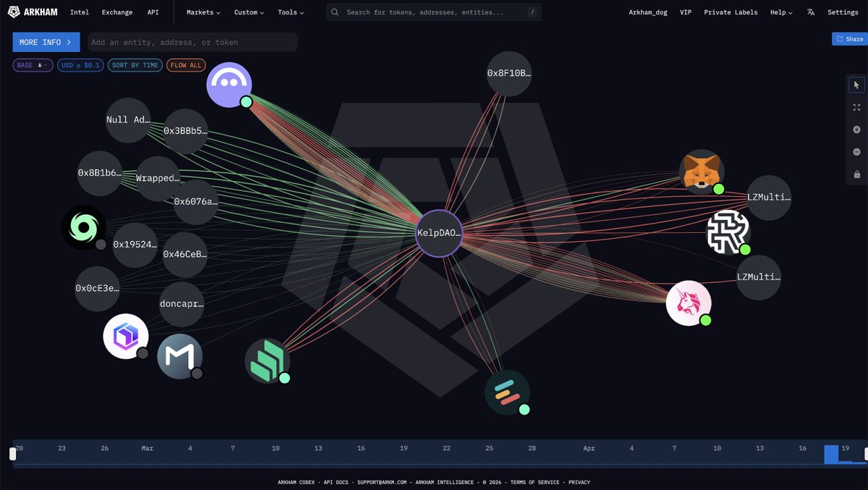Select the Uniswap unicorn node
The height and width of the screenshot is (490, 868).
pyautogui.click(x=689, y=303)
